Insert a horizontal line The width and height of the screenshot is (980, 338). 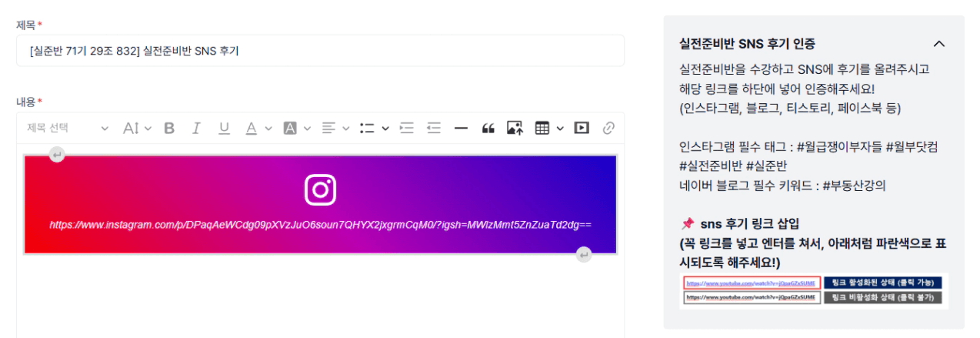[461, 129]
